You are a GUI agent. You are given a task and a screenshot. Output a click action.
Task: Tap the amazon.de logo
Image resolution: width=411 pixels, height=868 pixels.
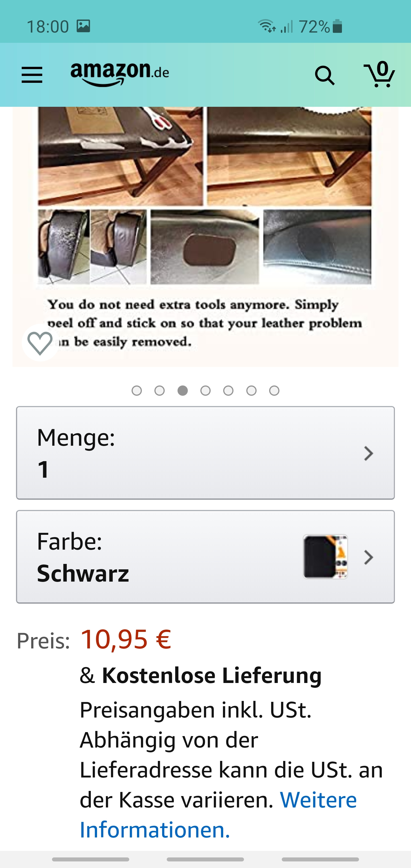pos(120,74)
